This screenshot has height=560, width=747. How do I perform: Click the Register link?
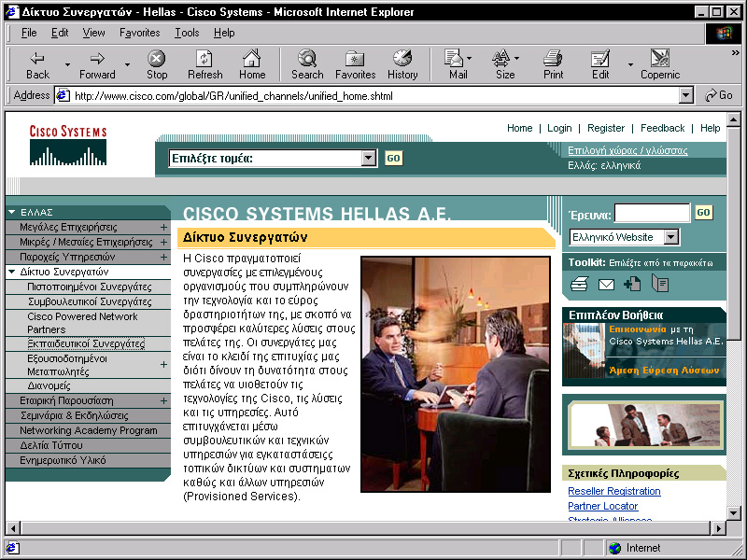pyautogui.click(x=605, y=128)
